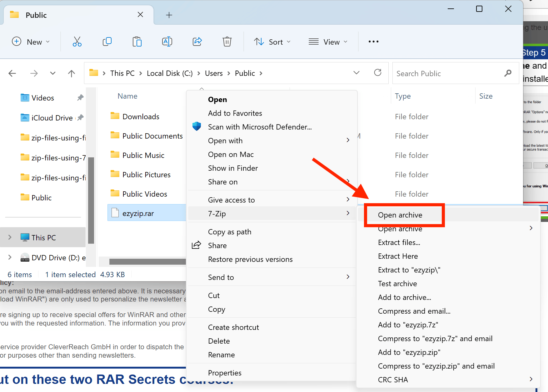Select the highlighted Open archive option
The image size is (548, 392).
click(400, 215)
